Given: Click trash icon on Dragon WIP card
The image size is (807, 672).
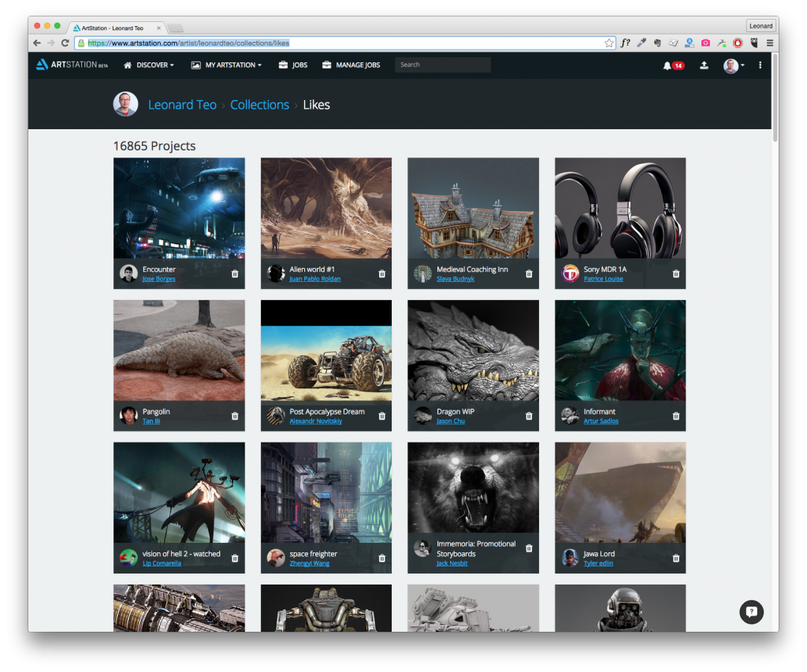Looking at the screenshot, I should pos(529,416).
